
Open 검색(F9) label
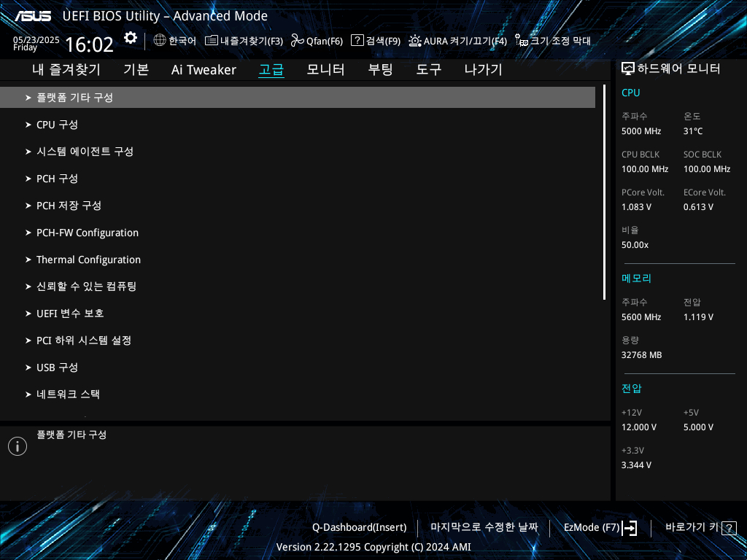pyautogui.click(x=383, y=41)
